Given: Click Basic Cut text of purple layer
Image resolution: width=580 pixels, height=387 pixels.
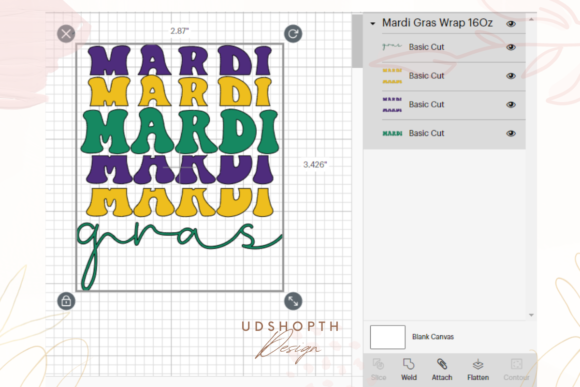Looking at the screenshot, I should pyautogui.click(x=426, y=105).
